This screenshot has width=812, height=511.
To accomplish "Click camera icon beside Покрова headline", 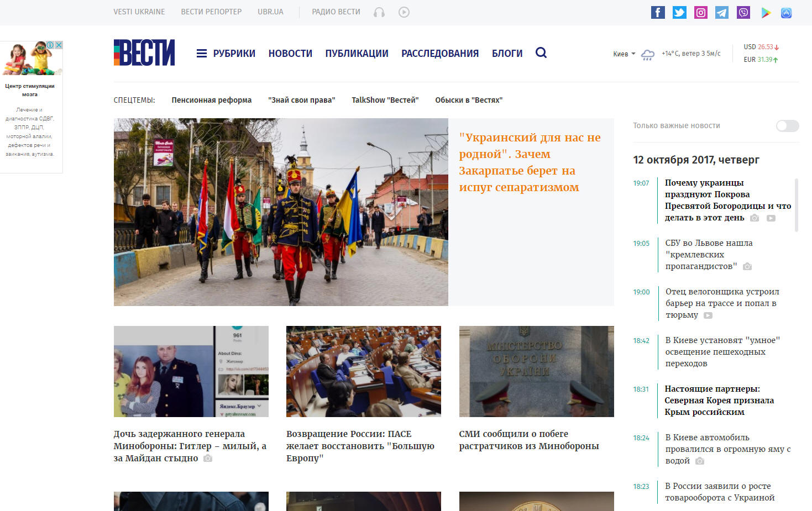I will click(755, 218).
